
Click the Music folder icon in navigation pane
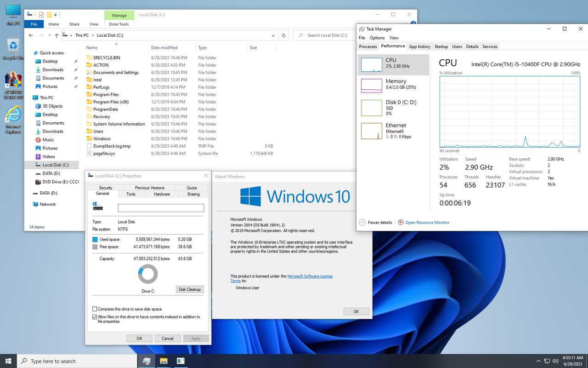38,140
